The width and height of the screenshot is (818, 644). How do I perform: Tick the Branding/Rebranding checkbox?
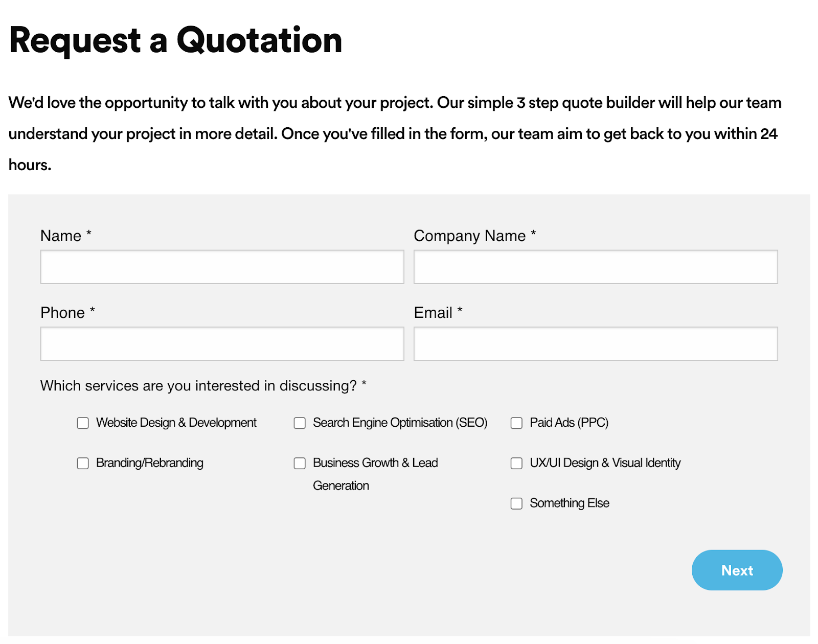click(83, 463)
